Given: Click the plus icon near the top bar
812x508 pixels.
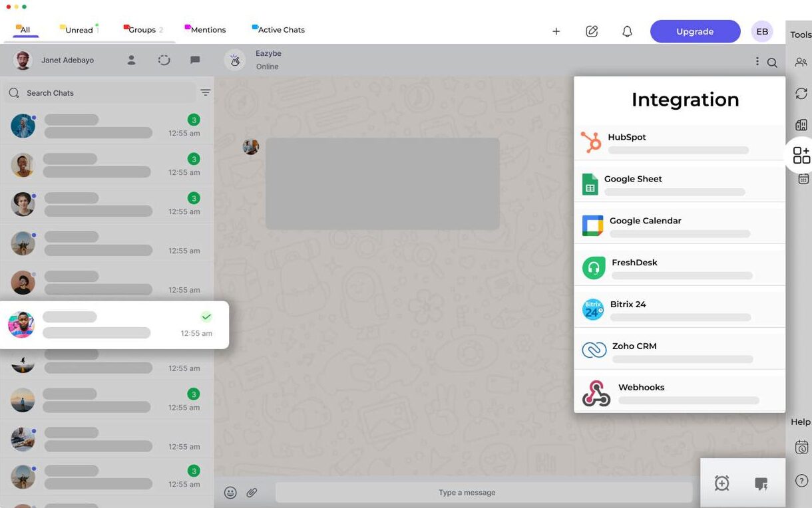Looking at the screenshot, I should (x=556, y=31).
